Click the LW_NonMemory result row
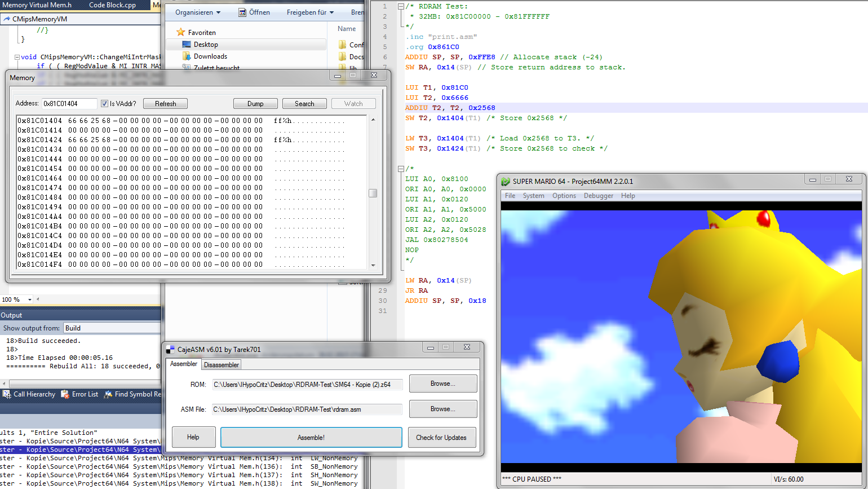 (x=179, y=459)
